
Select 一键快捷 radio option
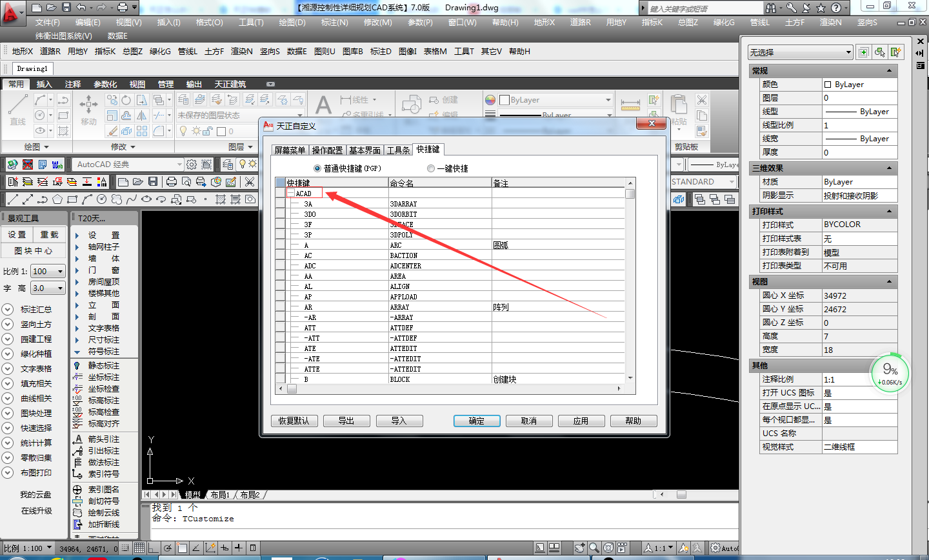point(431,168)
